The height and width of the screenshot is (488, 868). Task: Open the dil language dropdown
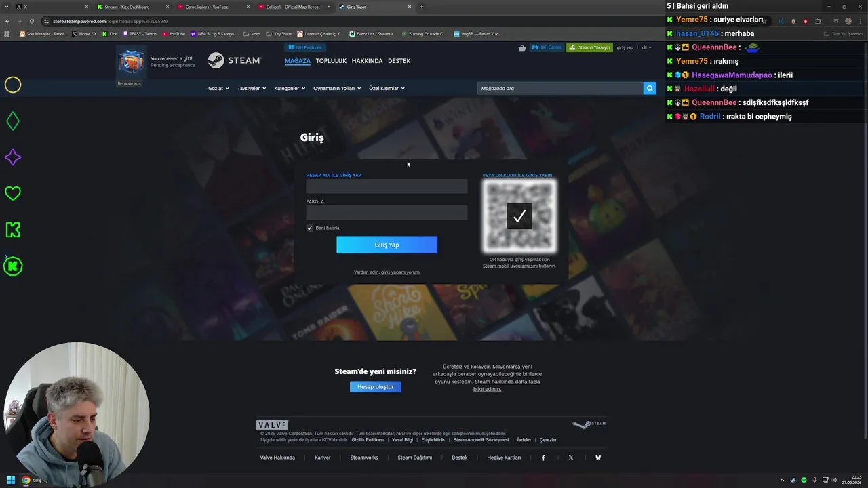647,48
